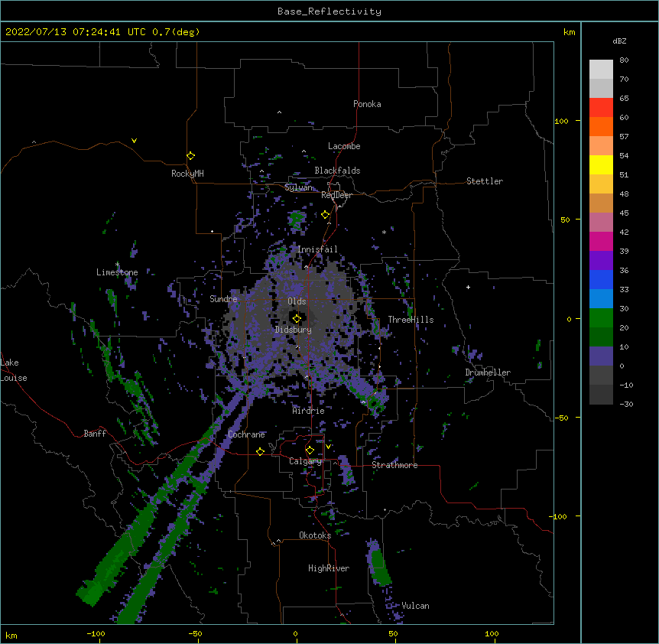This screenshot has height=644, width=659.
Task: Click the km unit label at top right
Action: click(570, 32)
